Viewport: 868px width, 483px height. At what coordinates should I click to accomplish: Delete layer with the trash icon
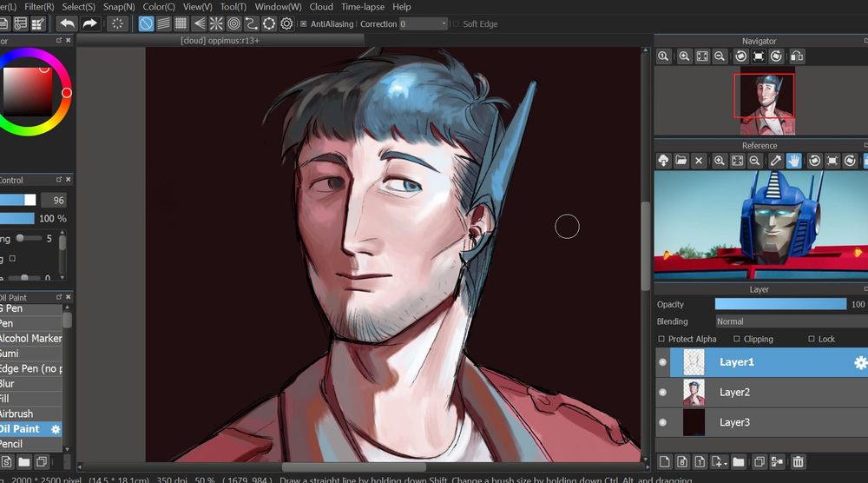pyautogui.click(x=798, y=461)
